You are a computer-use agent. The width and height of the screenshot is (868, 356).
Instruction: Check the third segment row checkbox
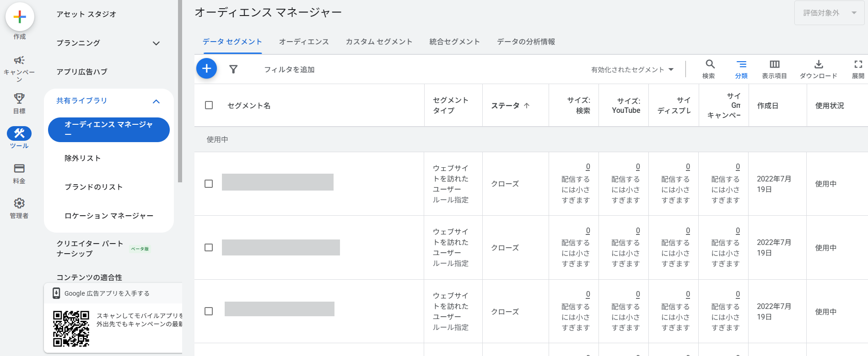[x=209, y=311]
